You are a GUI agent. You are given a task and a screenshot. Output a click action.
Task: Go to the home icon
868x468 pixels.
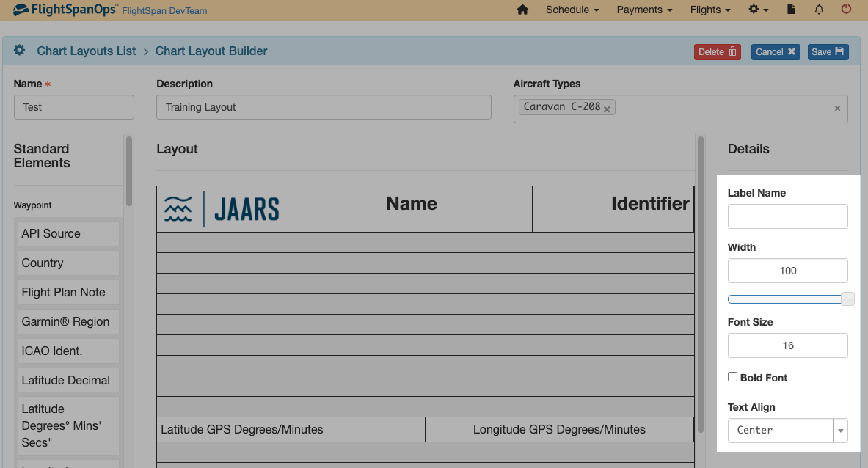coord(522,10)
